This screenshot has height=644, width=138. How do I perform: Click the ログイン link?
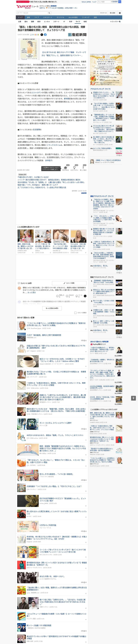[x=42, y=8]
